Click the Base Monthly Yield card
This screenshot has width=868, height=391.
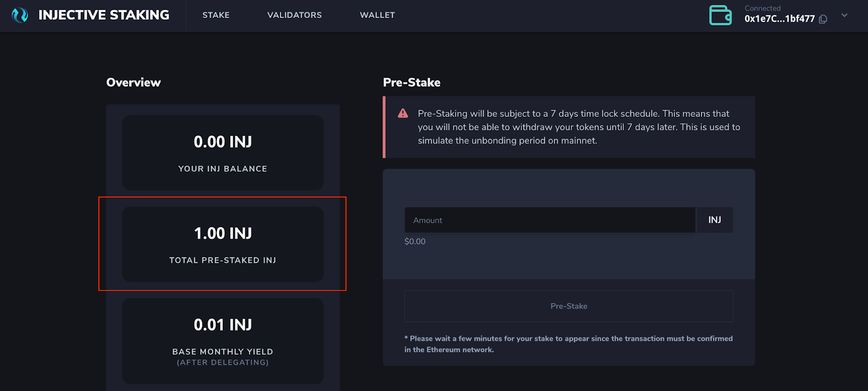pos(223,340)
